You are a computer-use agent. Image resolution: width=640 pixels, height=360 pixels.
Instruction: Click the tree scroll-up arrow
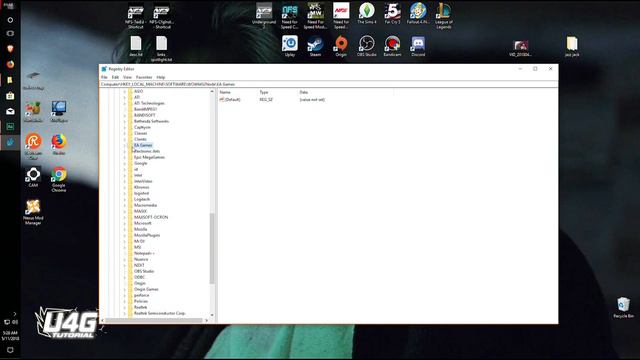pyautogui.click(x=212, y=91)
